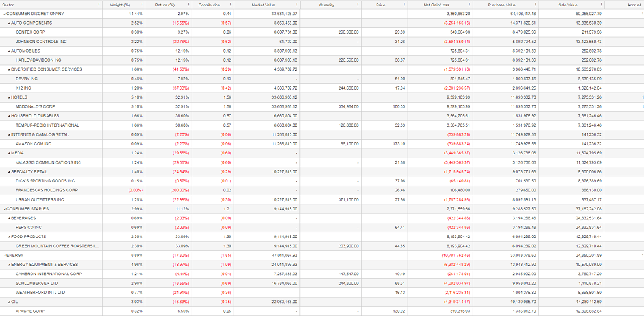
Task: Select the APACHE CORP row
Action: pyautogui.click(x=322, y=311)
